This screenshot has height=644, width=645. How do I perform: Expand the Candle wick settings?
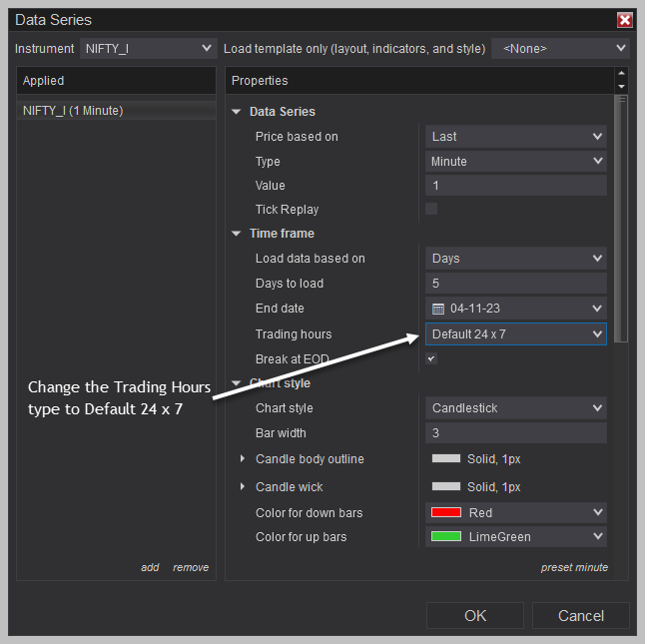[x=243, y=486]
